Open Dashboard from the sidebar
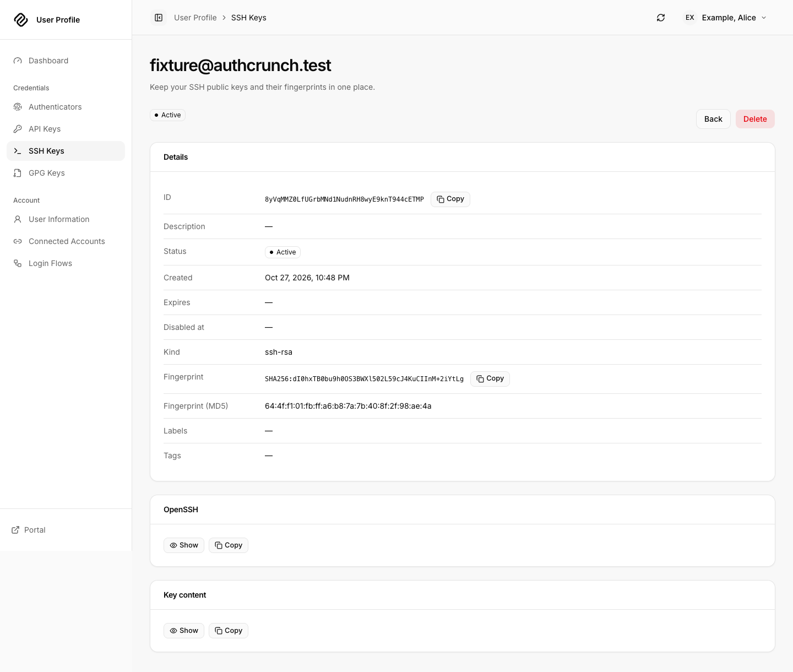 tap(66, 61)
